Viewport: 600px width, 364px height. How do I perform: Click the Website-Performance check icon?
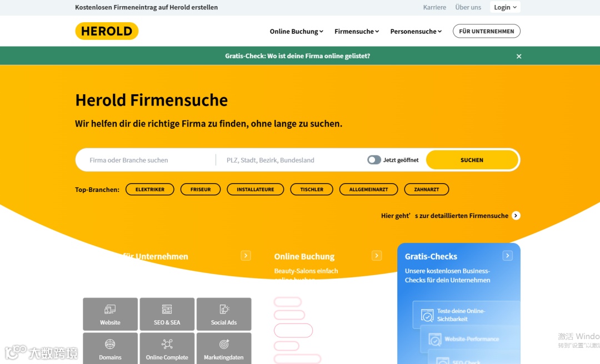click(434, 339)
